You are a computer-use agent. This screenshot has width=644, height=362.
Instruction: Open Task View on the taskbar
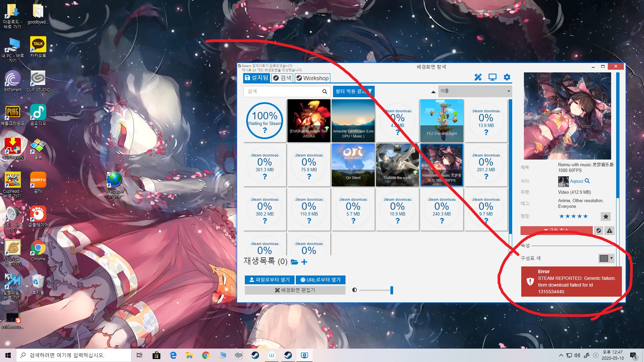140,355
